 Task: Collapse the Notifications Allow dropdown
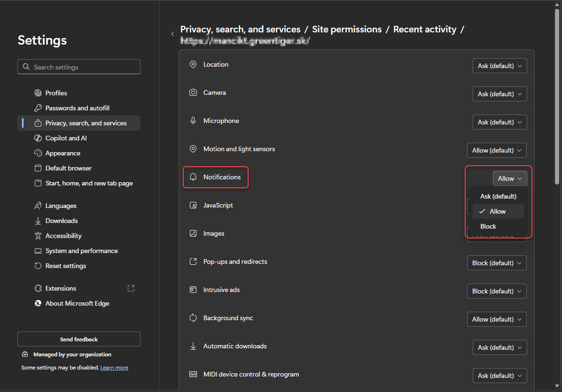pyautogui.click(x=510, y=179)
